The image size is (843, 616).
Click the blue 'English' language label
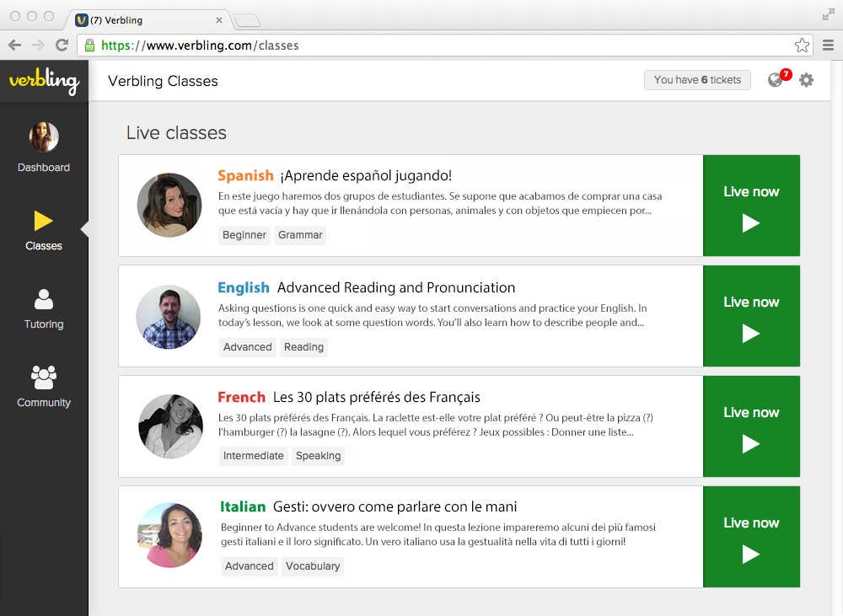[x=244, y=287]
